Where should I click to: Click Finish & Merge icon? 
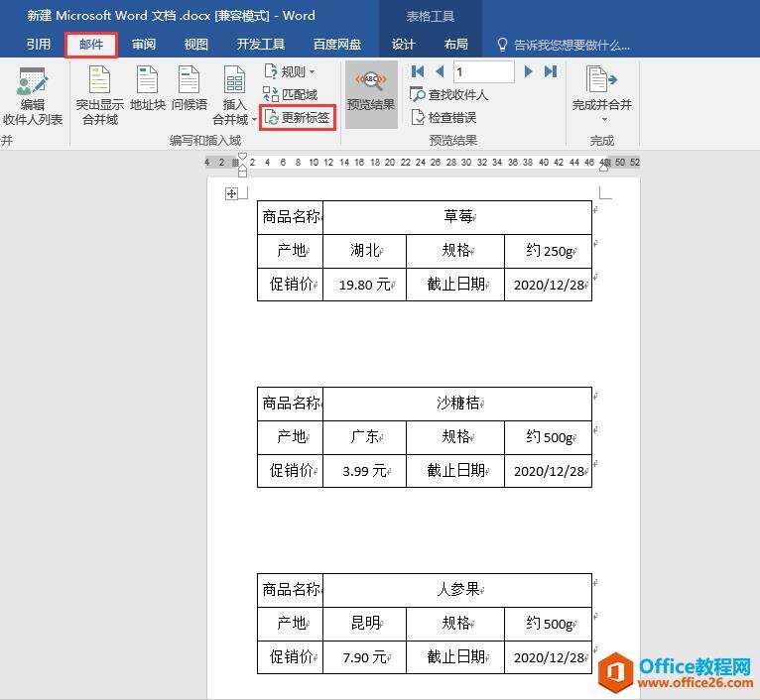[601, 80]
